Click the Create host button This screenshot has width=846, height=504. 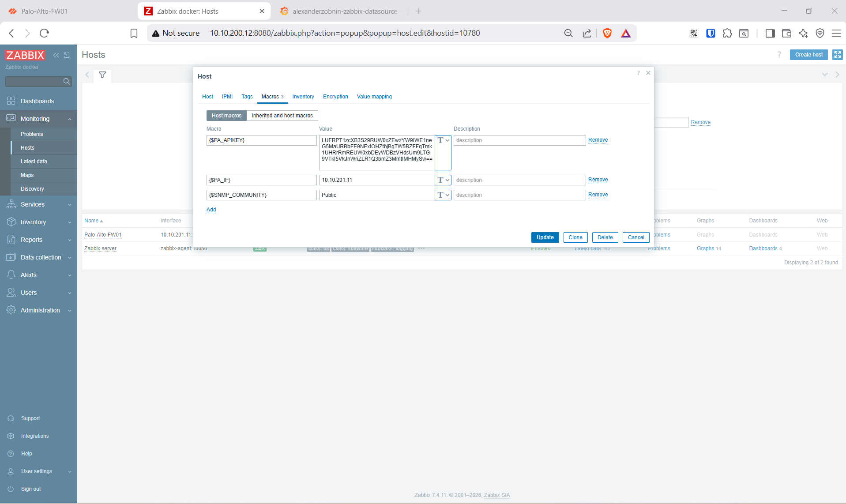pyautogui.click(x=808, y=55)
